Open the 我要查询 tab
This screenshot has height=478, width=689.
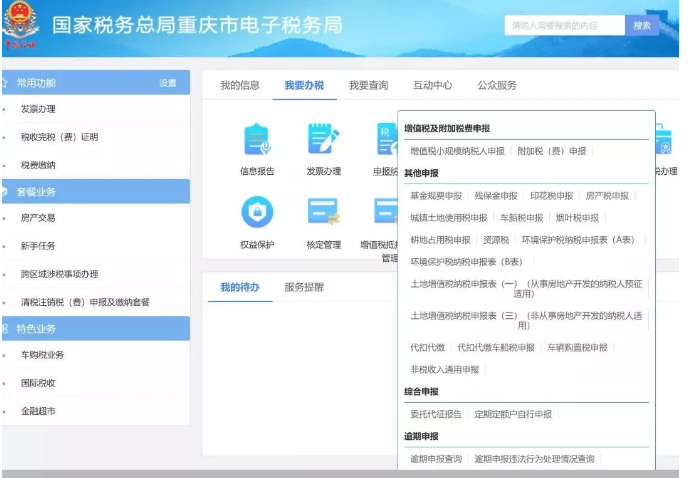(368, 85)
